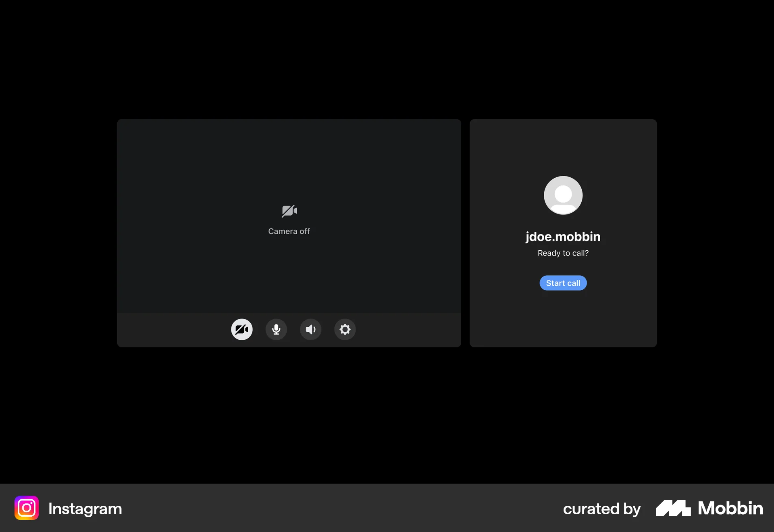
Task: Select the Instagram label in the footer
Action: tap(85, 508)
